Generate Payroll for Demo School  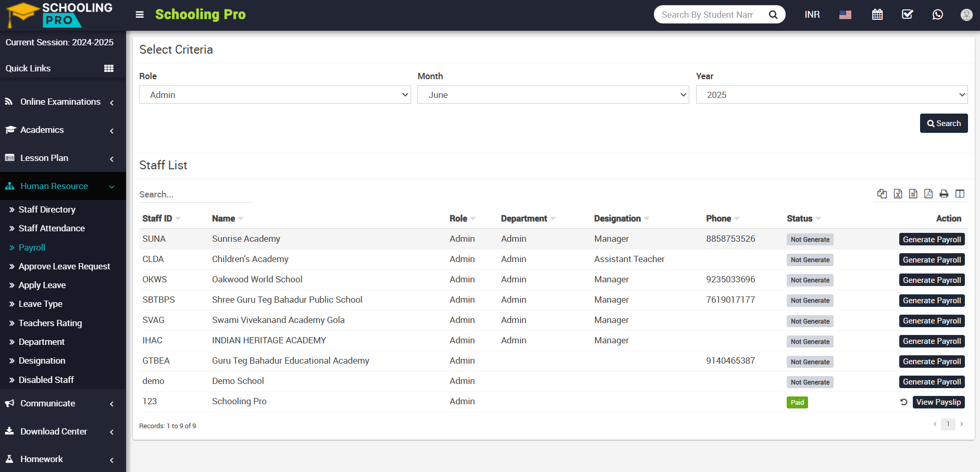tap(932, 382)
